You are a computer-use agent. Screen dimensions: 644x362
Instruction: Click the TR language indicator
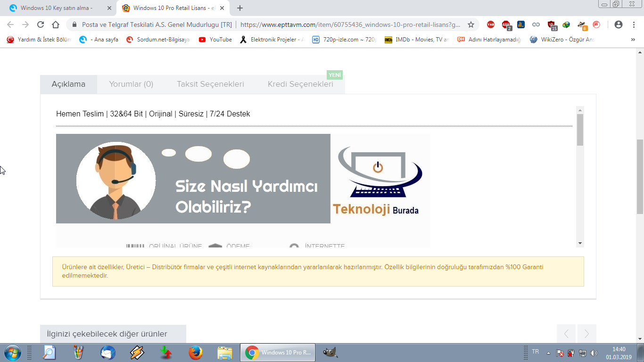pos(536,352)
